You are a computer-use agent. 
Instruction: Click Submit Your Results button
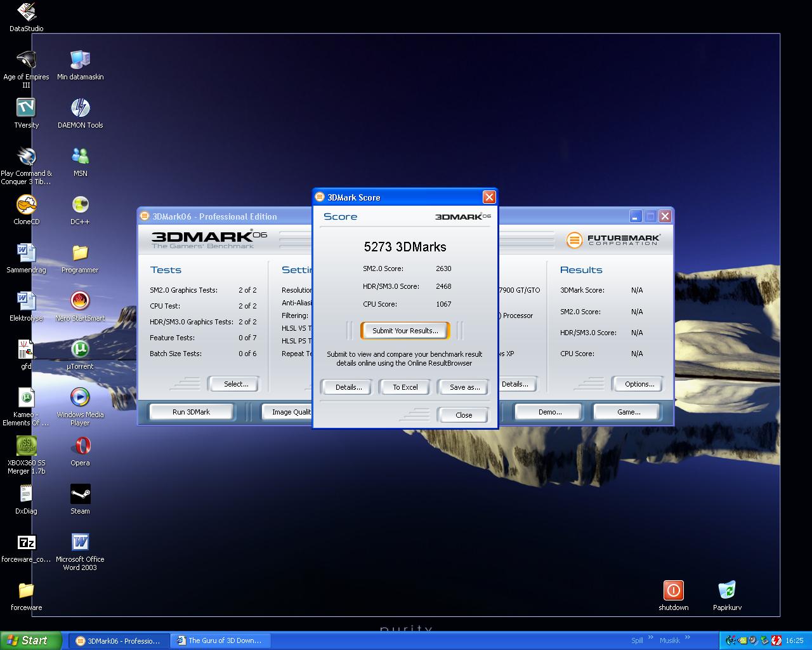coord(405,331)
